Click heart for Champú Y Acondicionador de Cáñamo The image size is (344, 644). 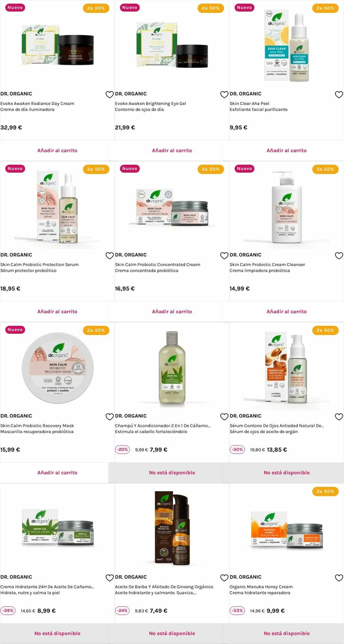(x=224, y=417)
